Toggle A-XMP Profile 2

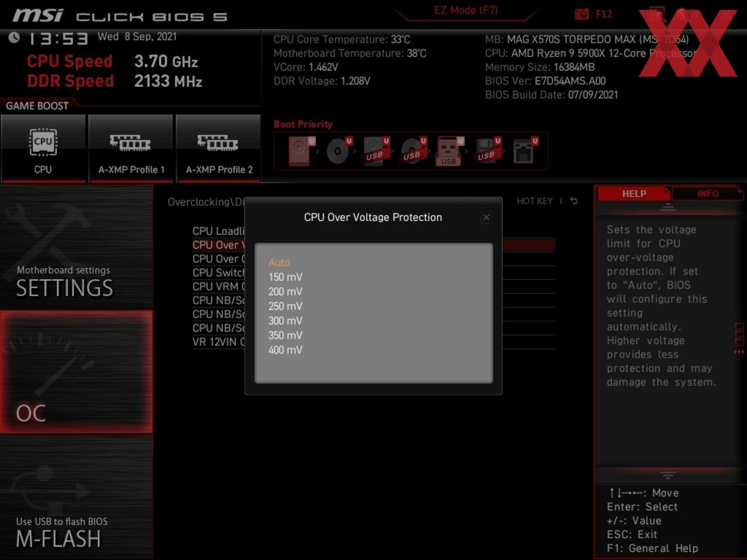click(219, 148)
